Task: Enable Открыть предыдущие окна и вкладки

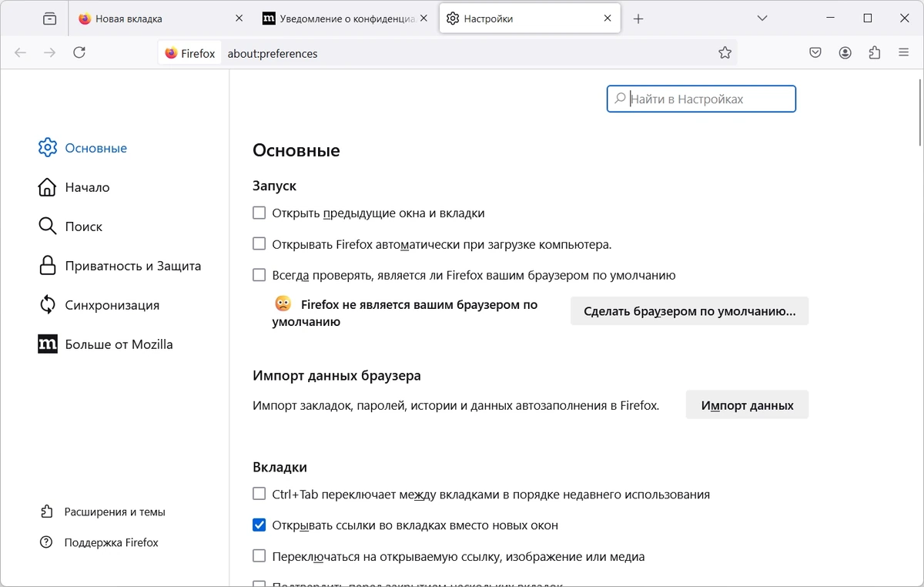Action: click(259, 213)
